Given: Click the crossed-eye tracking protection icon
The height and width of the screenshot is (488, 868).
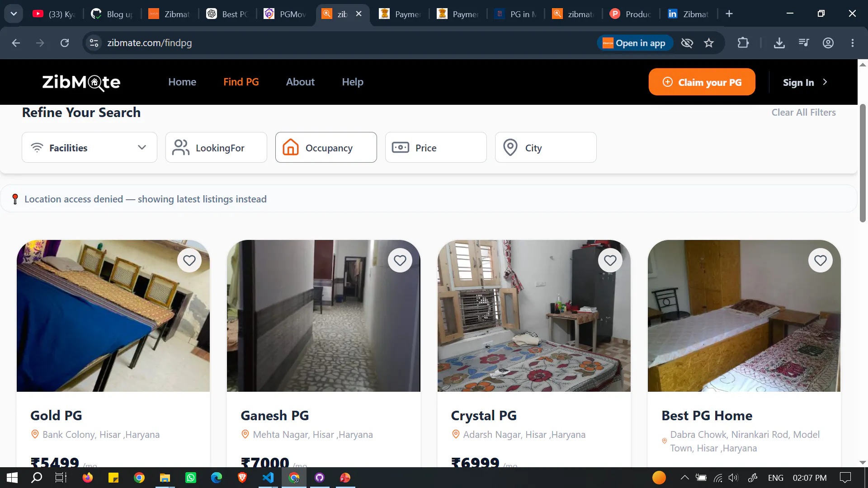Looking at the screenshot, I should pyautogui.click(x=687, y=43).
